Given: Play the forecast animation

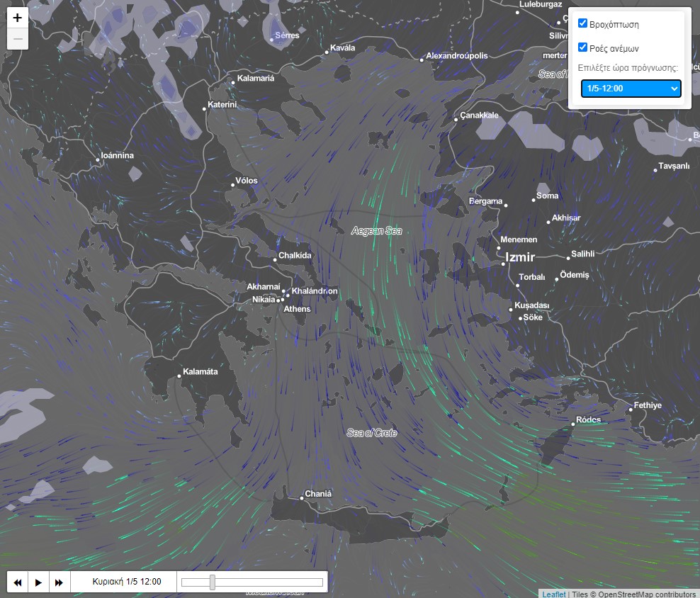Looking at the screenshot, I should pyautogui.click(x=38, y=582).
